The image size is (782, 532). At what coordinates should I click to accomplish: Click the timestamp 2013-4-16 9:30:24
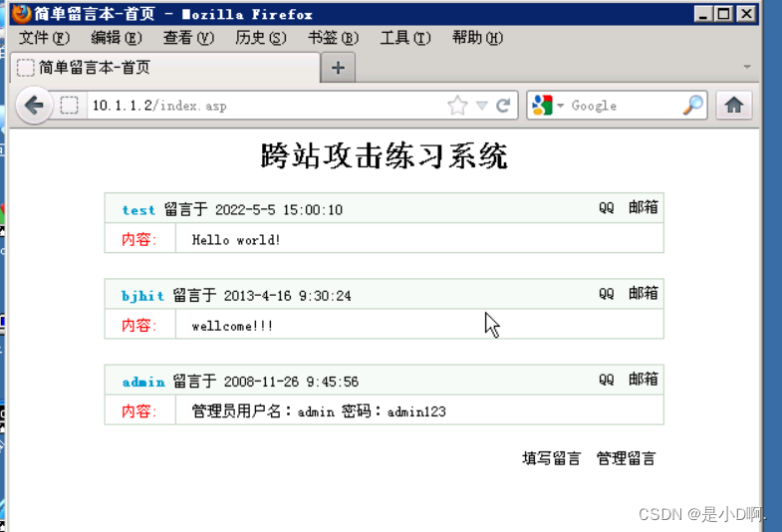tap(287, 296)
